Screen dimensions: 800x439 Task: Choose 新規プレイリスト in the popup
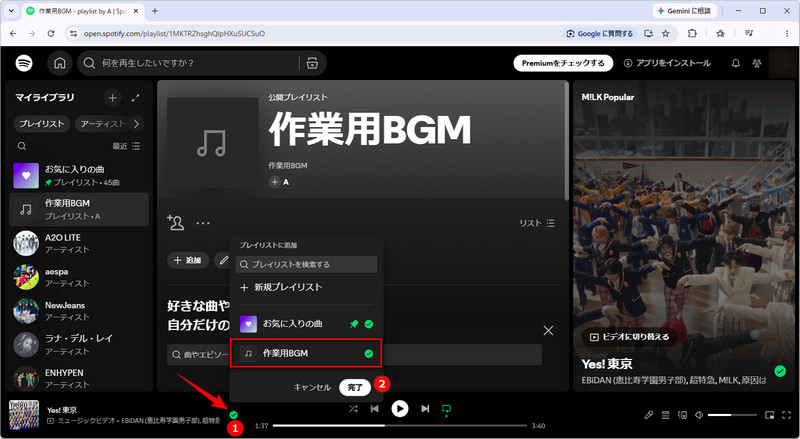pos(306,287)
